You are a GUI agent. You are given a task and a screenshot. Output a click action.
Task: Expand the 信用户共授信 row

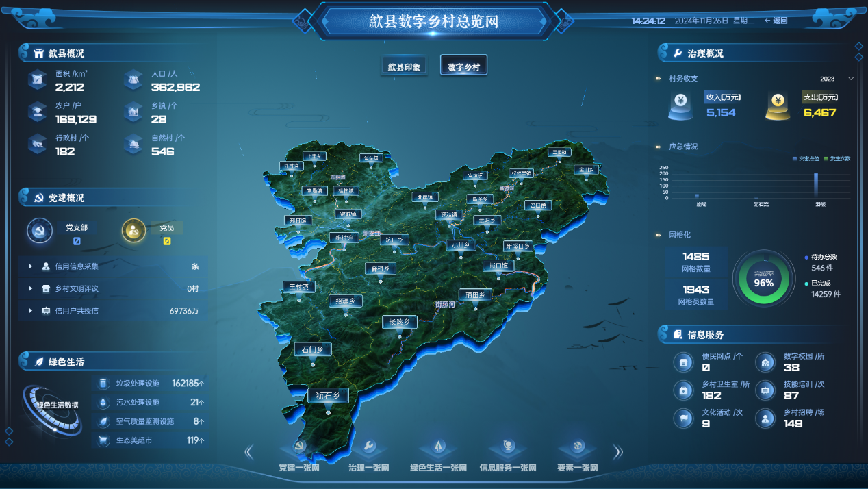pyautogui.click(x=31, y=310)
